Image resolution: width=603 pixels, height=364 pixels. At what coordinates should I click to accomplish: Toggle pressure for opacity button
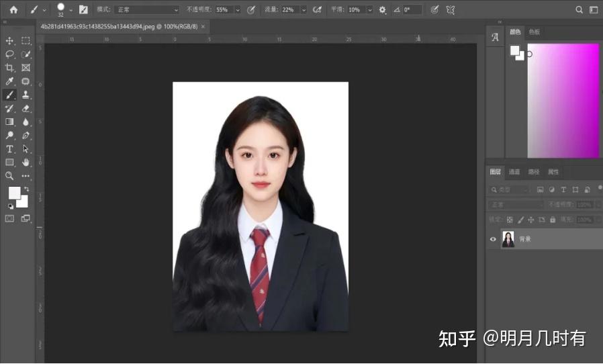pos(250,10)
